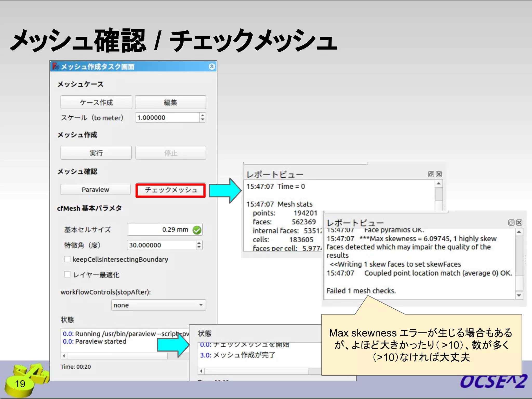The image size is (532, 399).
Task: Click the ケース作成 button
Action: [x=96, y=102]
